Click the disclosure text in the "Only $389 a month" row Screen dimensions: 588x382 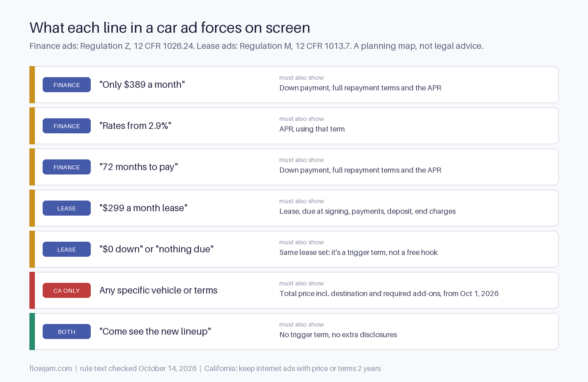360,88
